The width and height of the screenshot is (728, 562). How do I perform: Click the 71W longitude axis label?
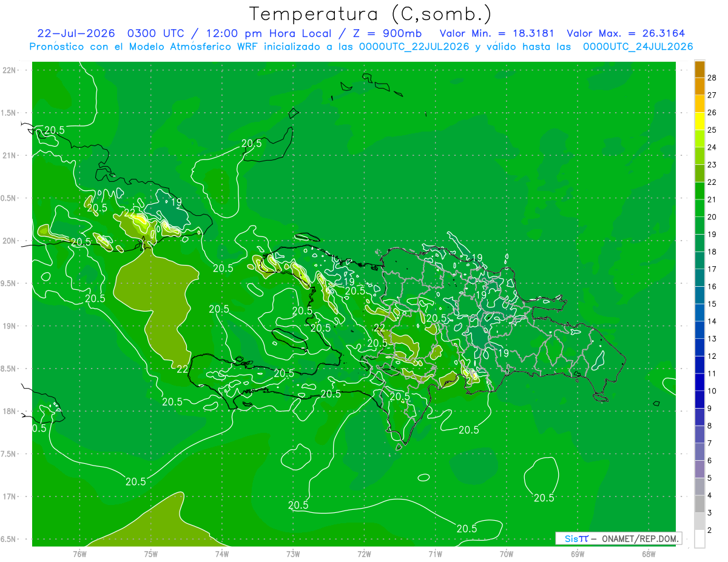point(435,554)
